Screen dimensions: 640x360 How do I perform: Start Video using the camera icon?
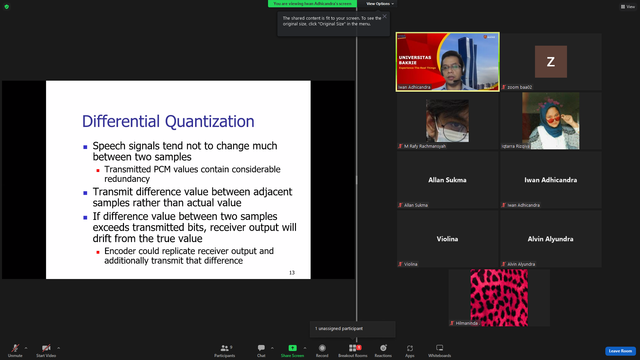[x=46, y=350]
